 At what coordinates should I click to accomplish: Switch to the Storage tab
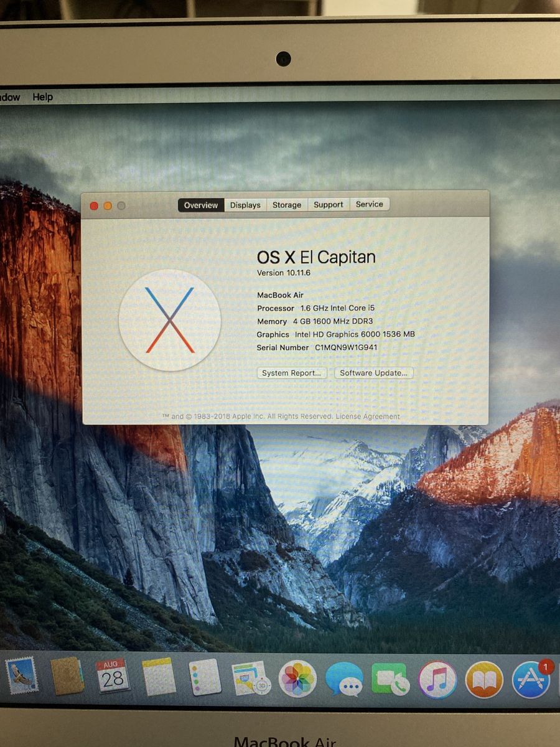[x=287, y=205]
